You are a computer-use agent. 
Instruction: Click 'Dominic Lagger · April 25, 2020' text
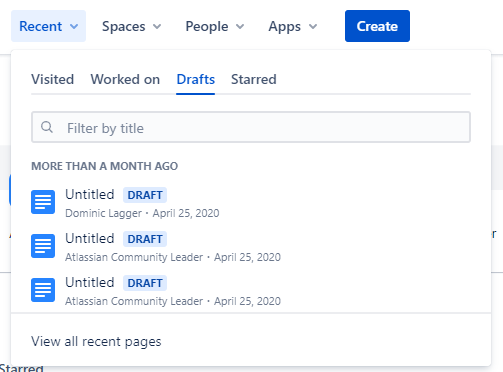coord(142,213)
